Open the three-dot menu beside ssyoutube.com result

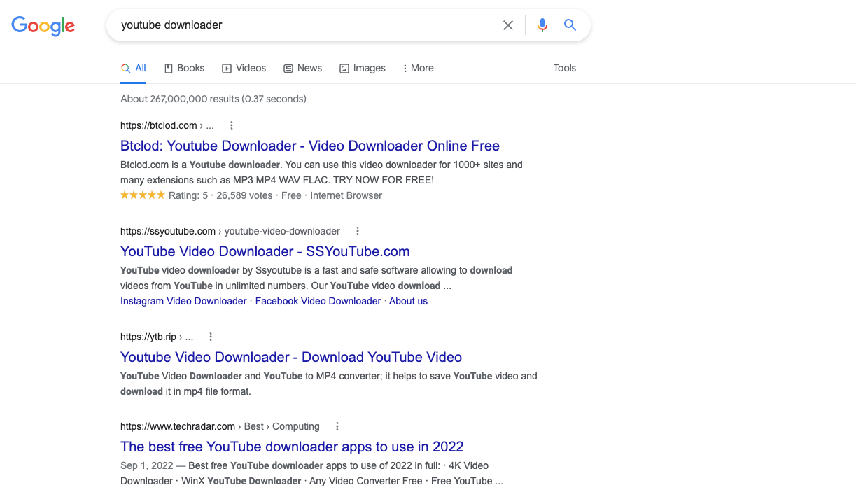[357, 230]
